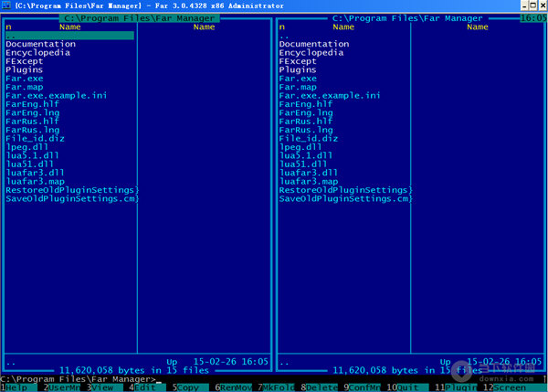548x392 pixels.
Task: Click the Far Manager title bar icon
Action: click(x=6, y=5)
